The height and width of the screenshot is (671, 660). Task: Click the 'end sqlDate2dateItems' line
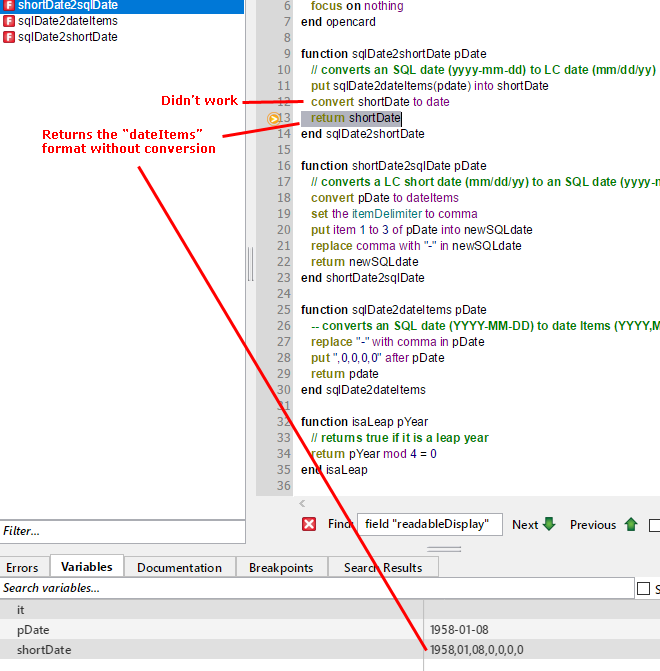[363, 390]
